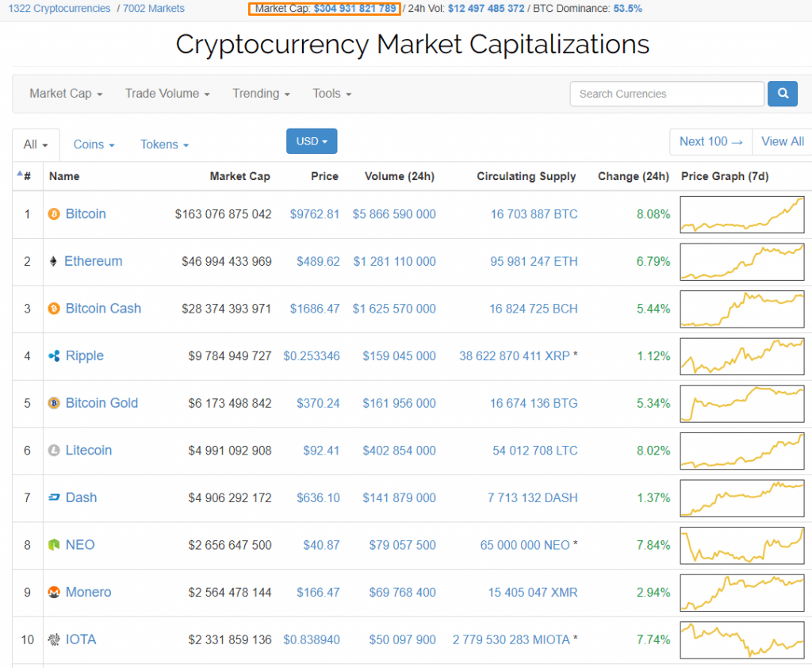
Task: Click the Litecoin logo icon
Action: pyautogui.click(x=54, y=451)
